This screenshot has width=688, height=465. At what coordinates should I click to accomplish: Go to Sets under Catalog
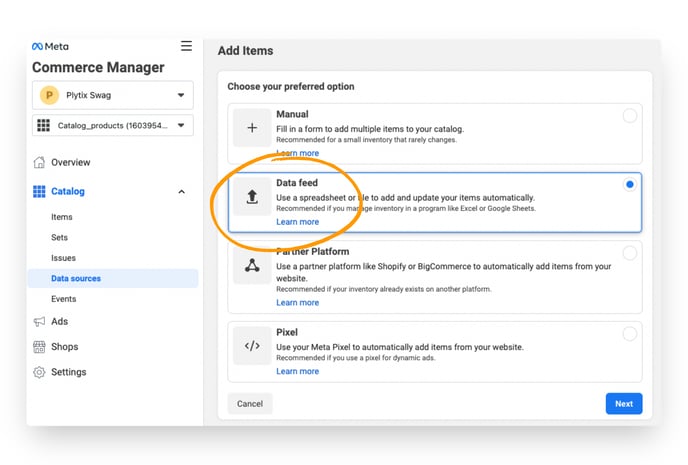coord(60,238)
